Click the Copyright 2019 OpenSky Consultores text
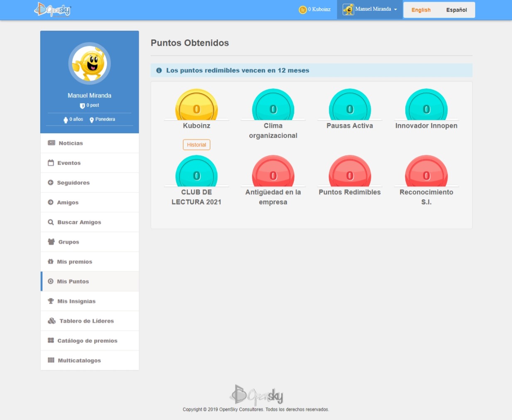This screenshot has width=512, height=420. (256, 410)
